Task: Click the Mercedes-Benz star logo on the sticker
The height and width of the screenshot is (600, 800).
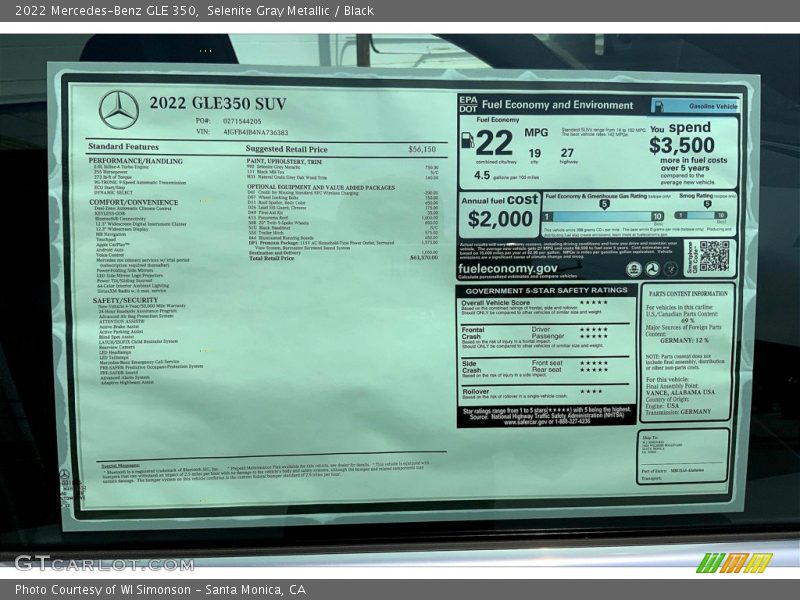Action: tap(118, 110)
